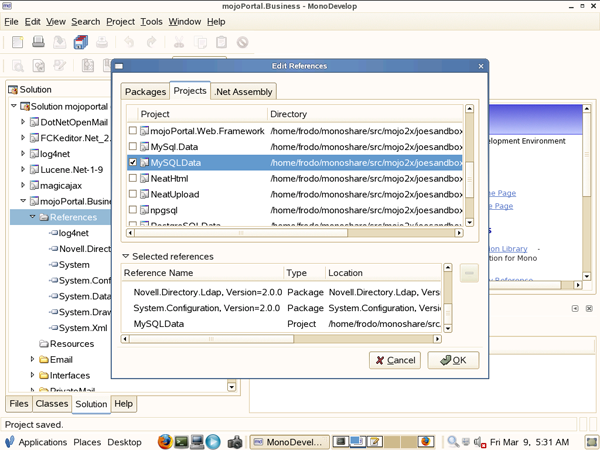Uncheck the MySQLData project checkbox
This screenshot has width=600, height=450.
click(133, 162)
